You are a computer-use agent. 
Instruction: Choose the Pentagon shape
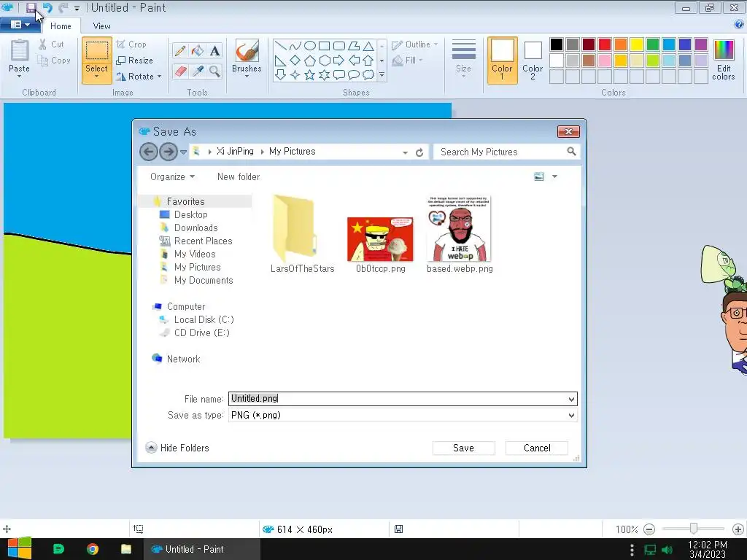(309, 61)
